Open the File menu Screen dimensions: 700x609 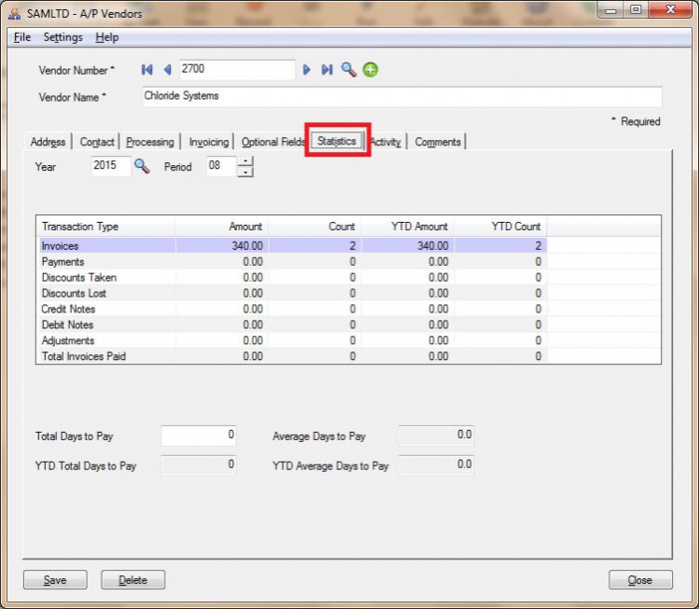(22, 37)
